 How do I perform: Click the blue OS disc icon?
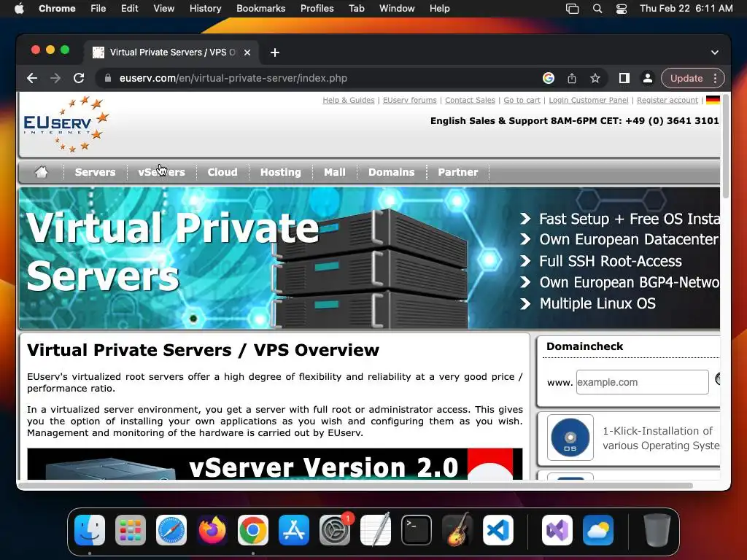pos(570,437)
